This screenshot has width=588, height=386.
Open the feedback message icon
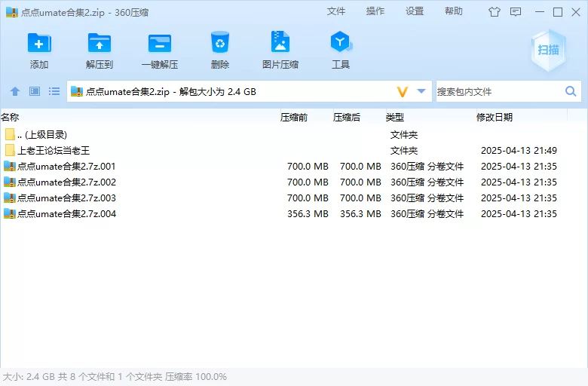pos(516,12)
